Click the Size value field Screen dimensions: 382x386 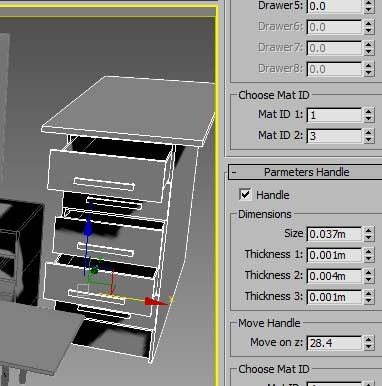(334, 234)
